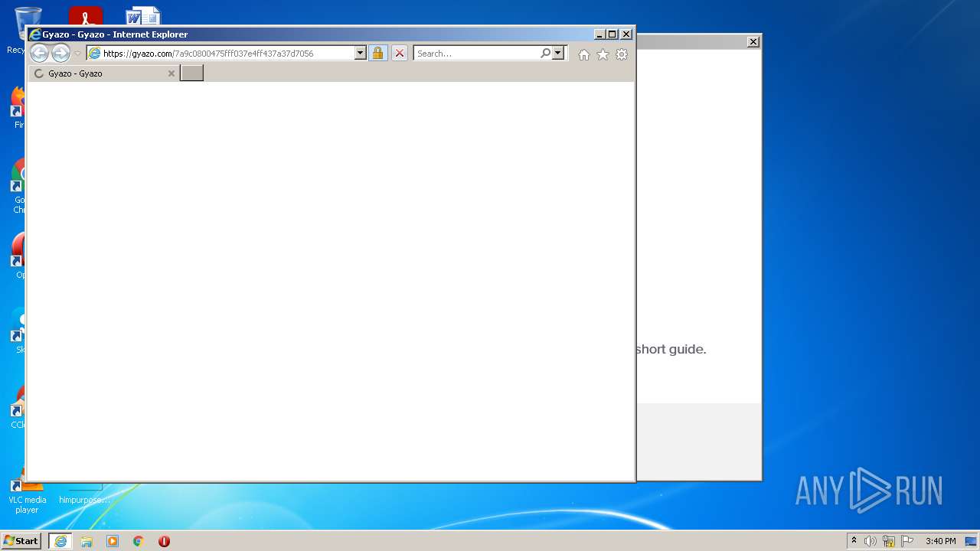The height and width of the screenshot is (551, 980).
Task: Open the Start menu
Action: 21,541
